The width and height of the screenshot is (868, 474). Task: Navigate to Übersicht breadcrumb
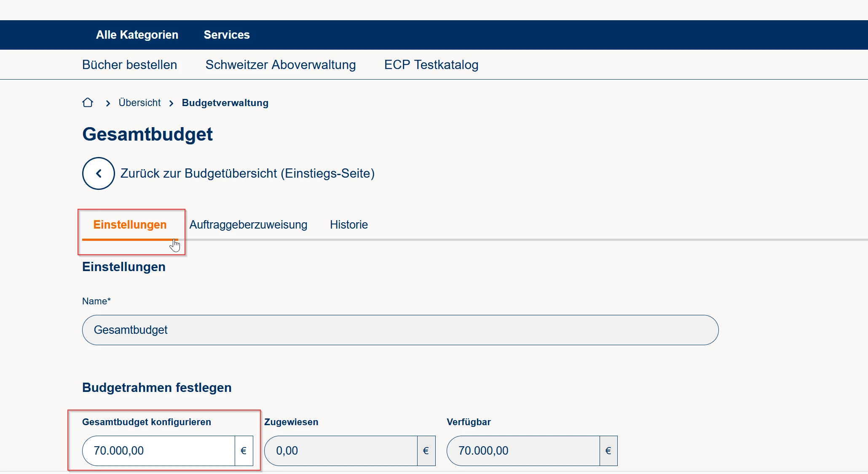(139, 103)
